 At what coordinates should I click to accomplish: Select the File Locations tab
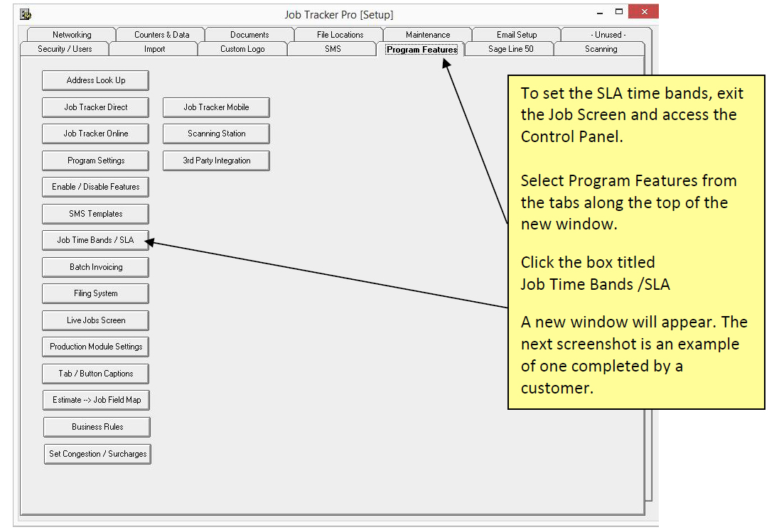point(340,35)
